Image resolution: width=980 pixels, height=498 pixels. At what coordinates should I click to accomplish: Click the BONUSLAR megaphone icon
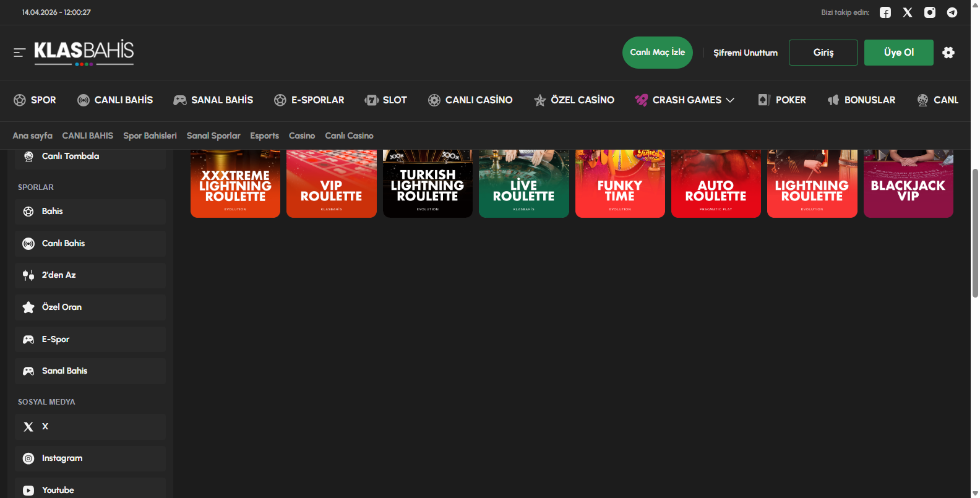click(833, 100)
